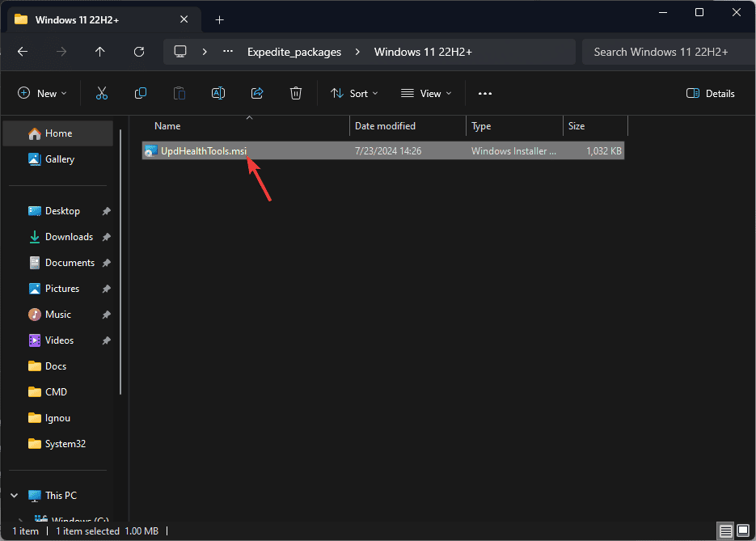This screenshot has height=541, width=756.
Task: Unpin Videos using its pin icon
Action: (107, 340)
